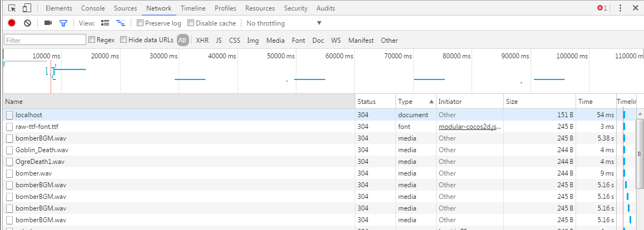Click the Filter text input field
644x230 pixels.
(45, 40)
